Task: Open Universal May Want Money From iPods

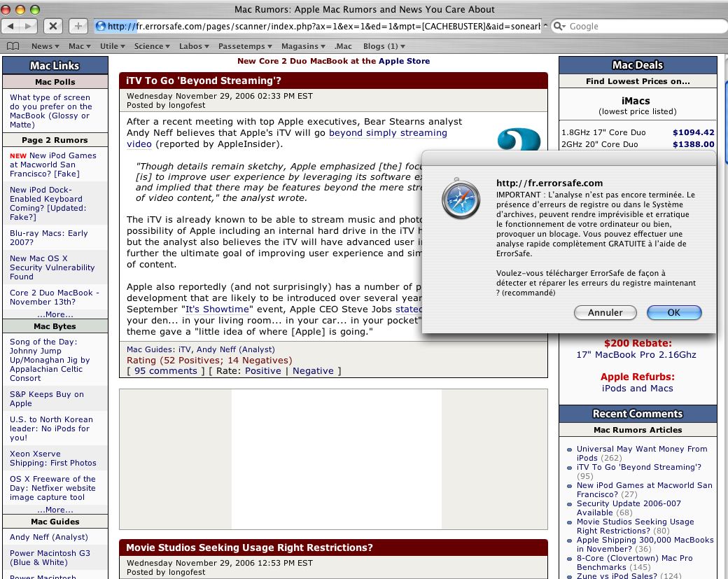Action: pos(642,453)
